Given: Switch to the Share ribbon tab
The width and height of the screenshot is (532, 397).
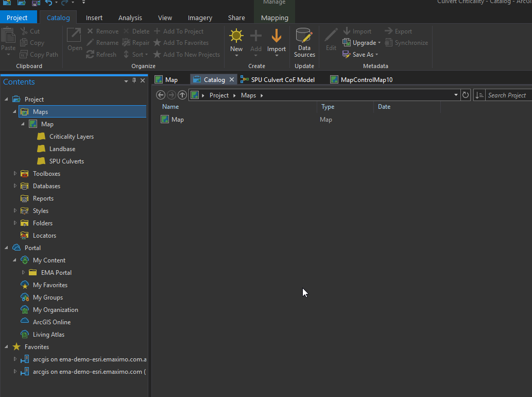Looking at the screenshot, I should 236,18.
